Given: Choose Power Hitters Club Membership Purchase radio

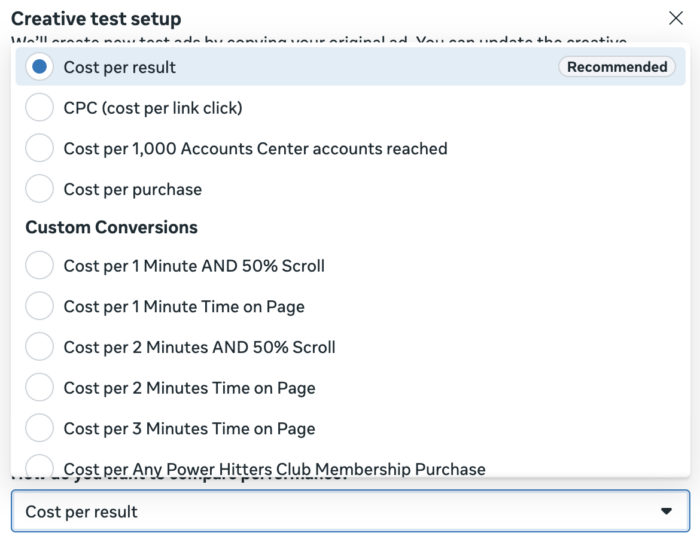Looking at the screenshot, I should [x=39, y=467].
